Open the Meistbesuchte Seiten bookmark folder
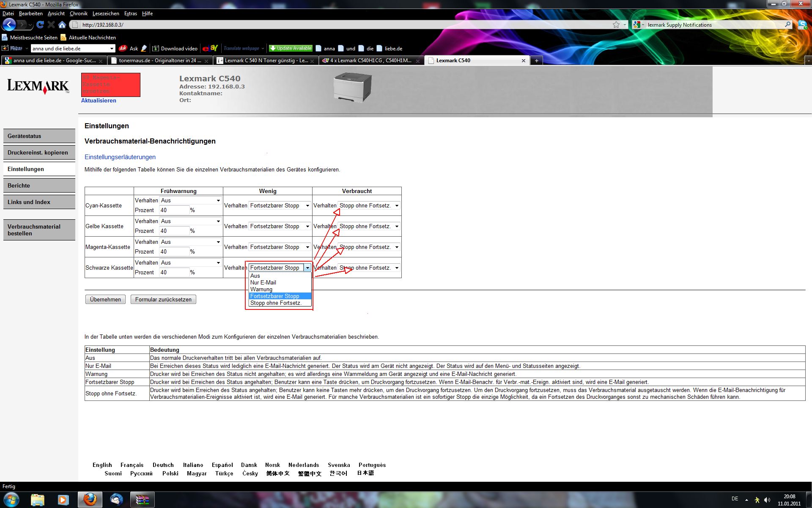The height and width of the screenshot is (508, 812). coord(30,37)
